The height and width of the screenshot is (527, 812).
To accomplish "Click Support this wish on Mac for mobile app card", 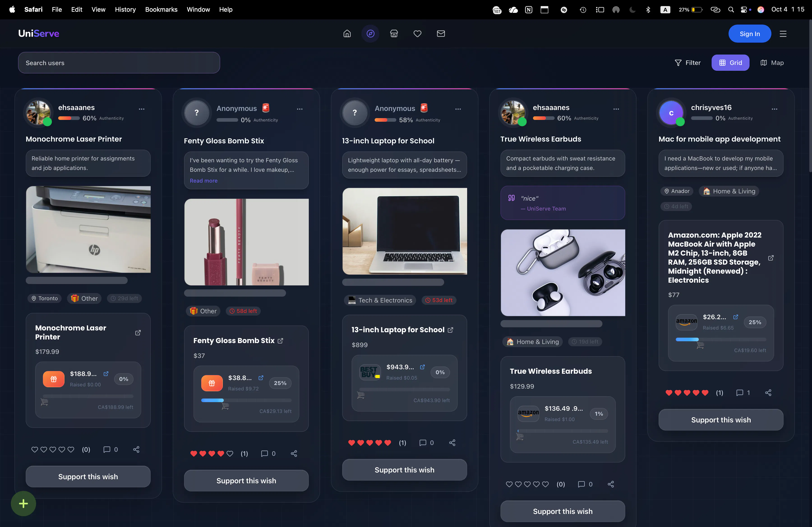I will point(721,420).
